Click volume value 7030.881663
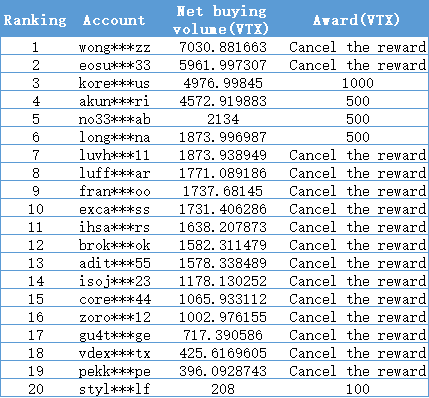Screen dimensions: 429x398 pyautogui.click(x=223, y=47)
